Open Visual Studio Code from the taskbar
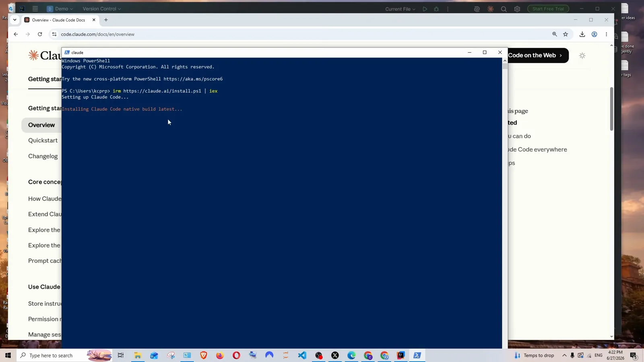644x362 pixels. [x=302, y=356]
